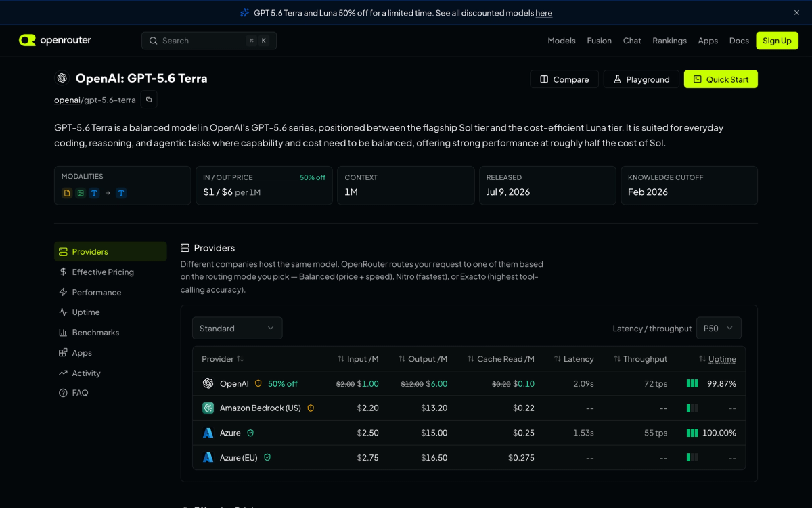Select Activity in the sidebar
The image size is (812, 508).
pyautogui.click(x=110, y=373)
